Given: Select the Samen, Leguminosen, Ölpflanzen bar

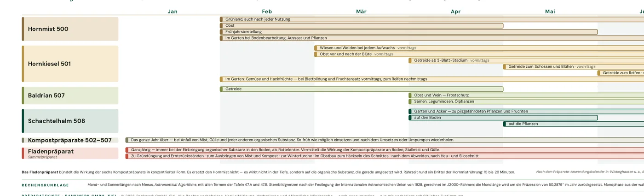Looking at the screenshot, I should pos(526,101).
